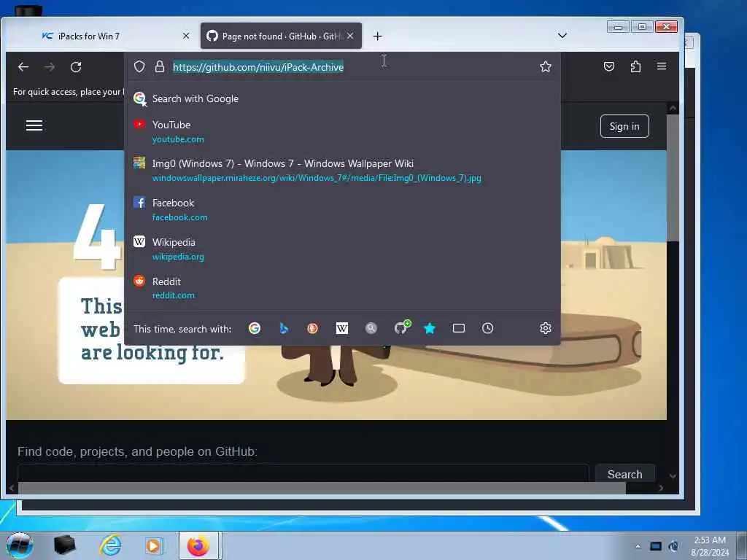Search open tabs with the tab icon

459,328
